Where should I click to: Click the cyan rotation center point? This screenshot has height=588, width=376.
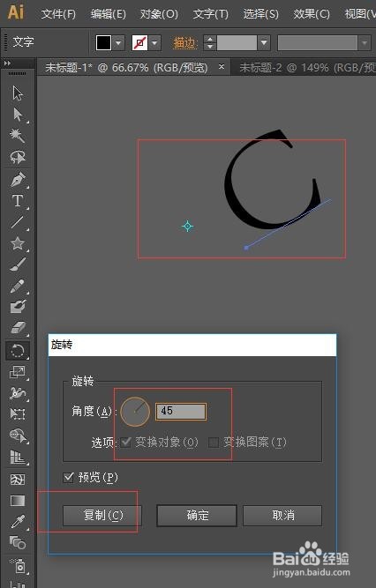tap(187, 227)
